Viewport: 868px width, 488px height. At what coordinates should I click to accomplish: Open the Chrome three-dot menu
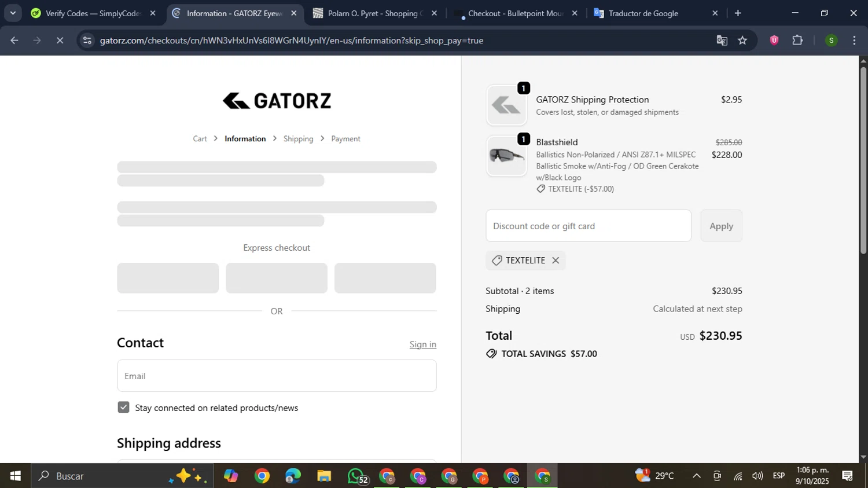[854, 41]
